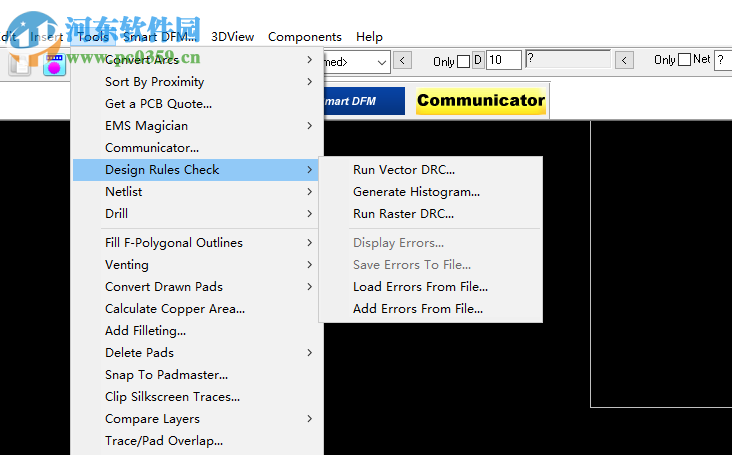Expand Convert Drawn Pads submenu
Screen dimensions: 732x455
(196, 287)
